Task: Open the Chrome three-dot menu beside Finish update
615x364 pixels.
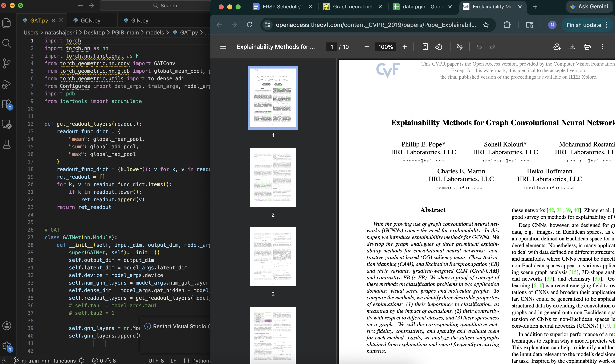Action: click(607, 25)
